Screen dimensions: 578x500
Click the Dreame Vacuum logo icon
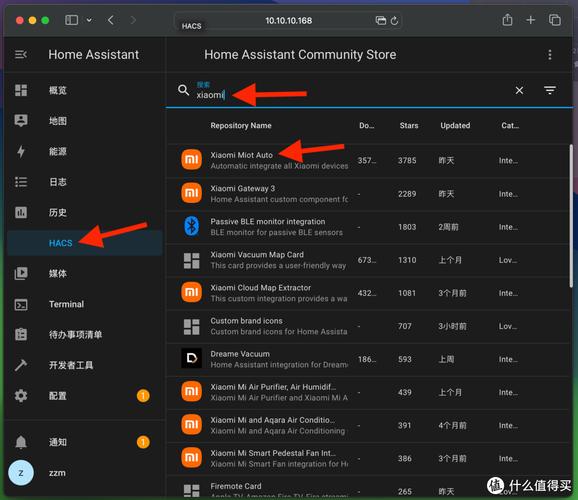click(191, 358)
